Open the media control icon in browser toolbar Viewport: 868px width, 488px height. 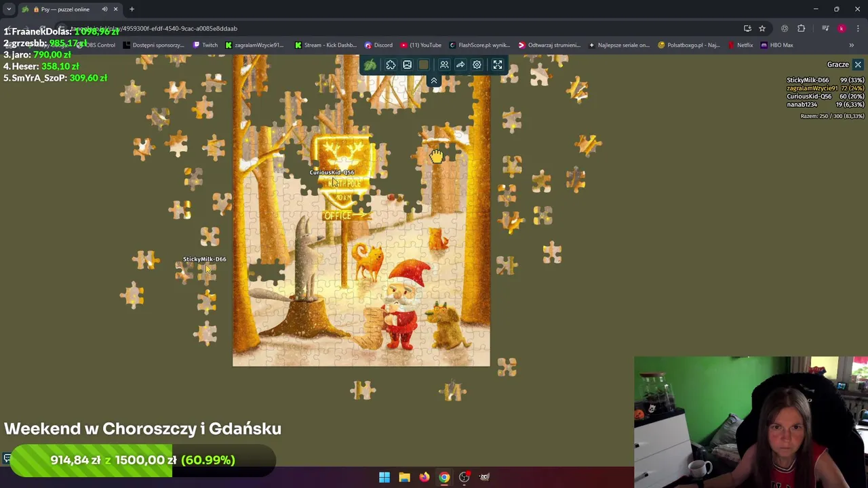[825, 28]
